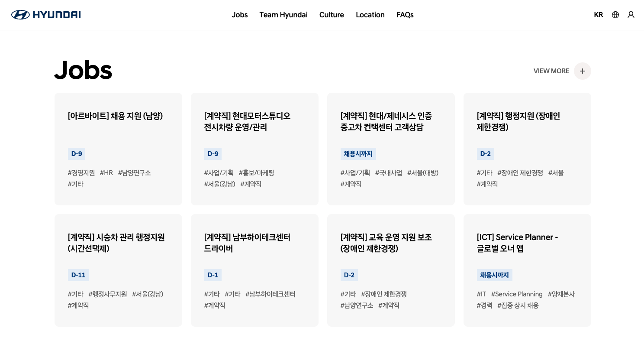Click the #행정사무지원 tag

108,294
